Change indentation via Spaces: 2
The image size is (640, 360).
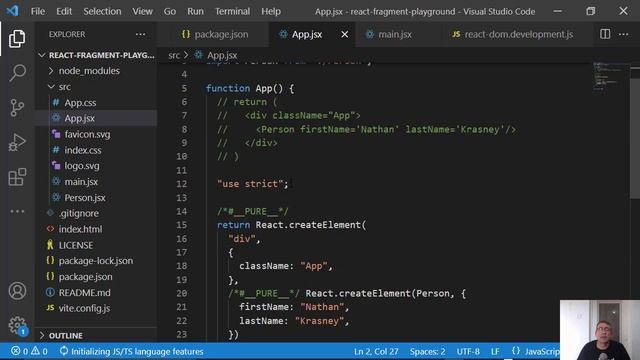tap(427, 351)
